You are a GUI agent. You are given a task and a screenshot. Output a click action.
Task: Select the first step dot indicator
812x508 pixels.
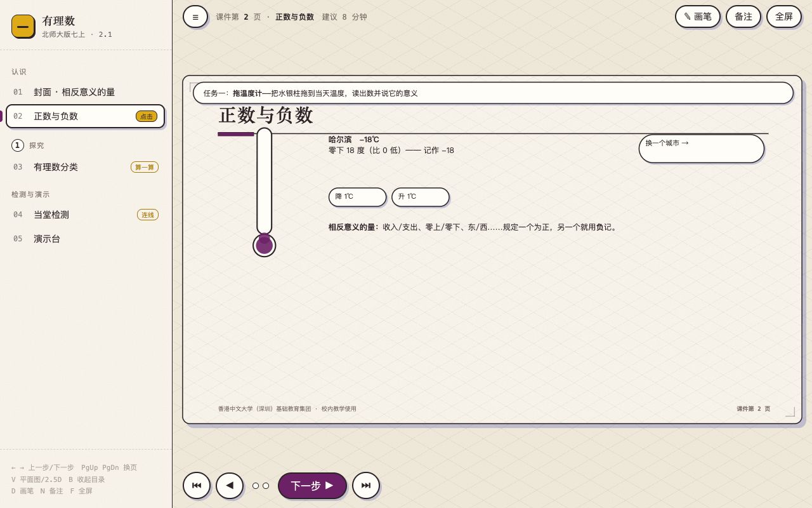click(x=256, y=486)
